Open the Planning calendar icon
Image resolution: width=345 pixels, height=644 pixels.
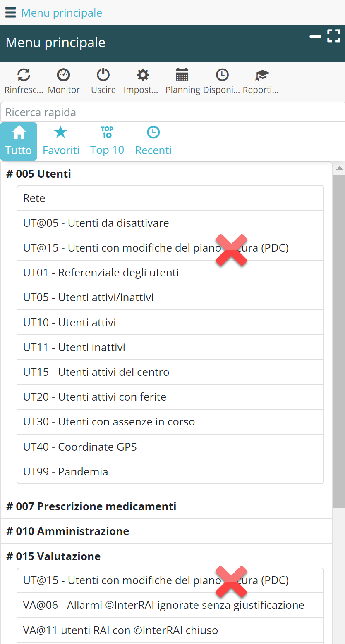click(182, 75)
